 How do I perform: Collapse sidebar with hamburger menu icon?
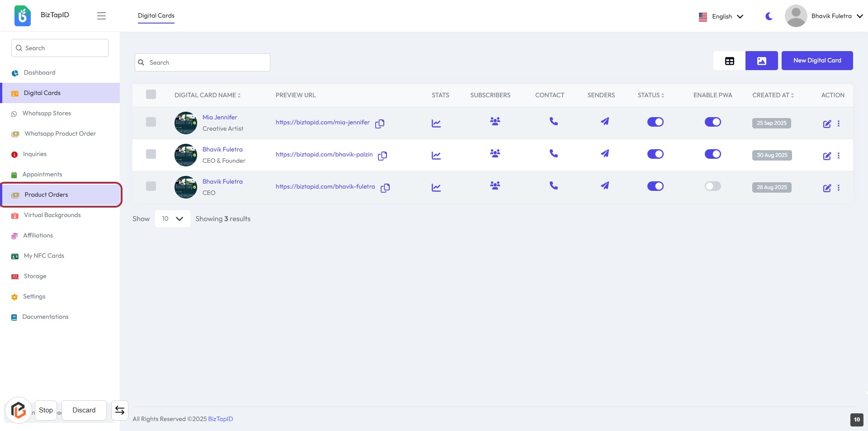coord(101,16)
